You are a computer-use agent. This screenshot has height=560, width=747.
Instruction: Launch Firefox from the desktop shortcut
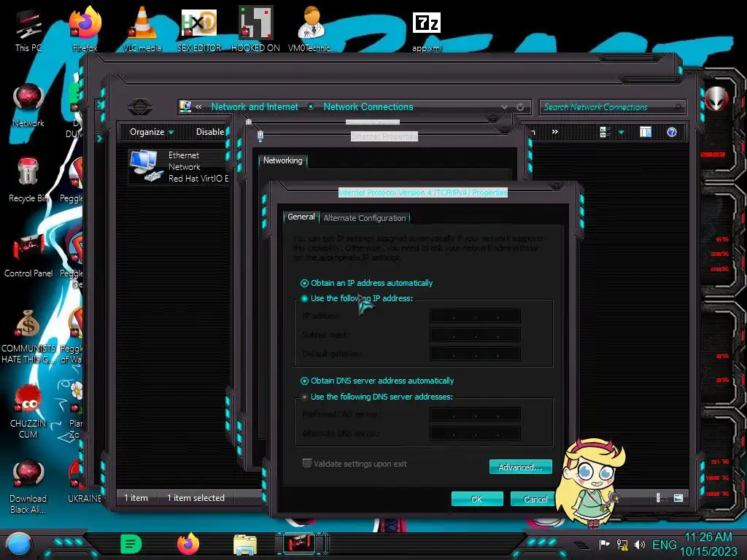pyautogui.click(x=85, y=29)
